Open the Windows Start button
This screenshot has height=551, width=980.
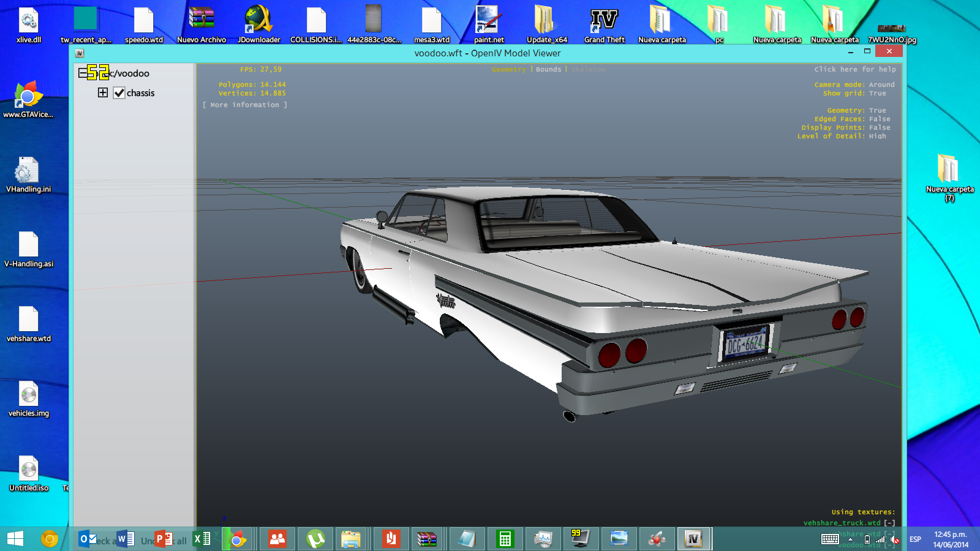pos(15,539)
